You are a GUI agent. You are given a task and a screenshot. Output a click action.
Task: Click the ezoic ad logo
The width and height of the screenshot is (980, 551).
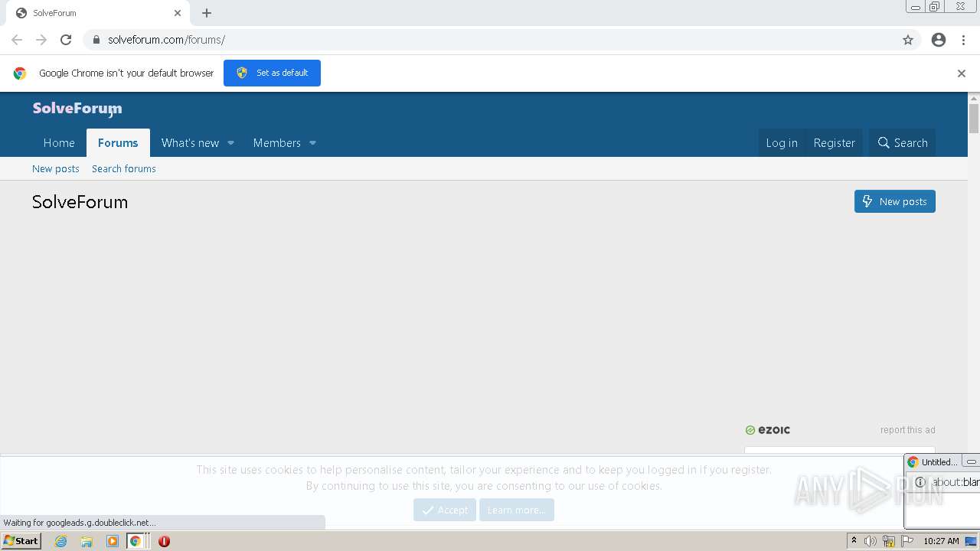pyautogui.click(x=768, y=430)
